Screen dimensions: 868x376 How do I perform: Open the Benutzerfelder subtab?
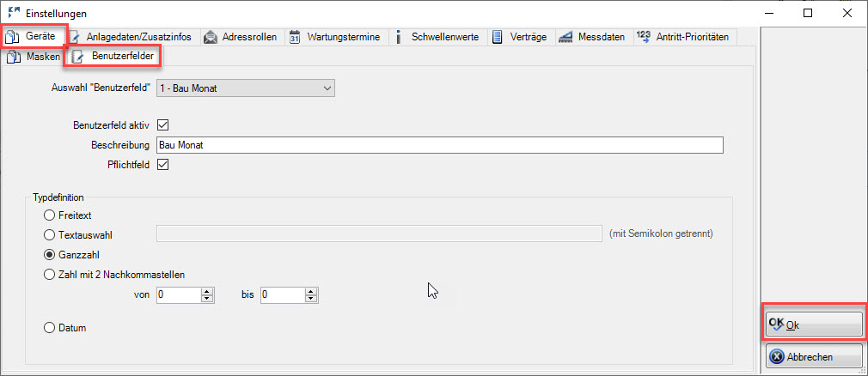click(113, 57)
